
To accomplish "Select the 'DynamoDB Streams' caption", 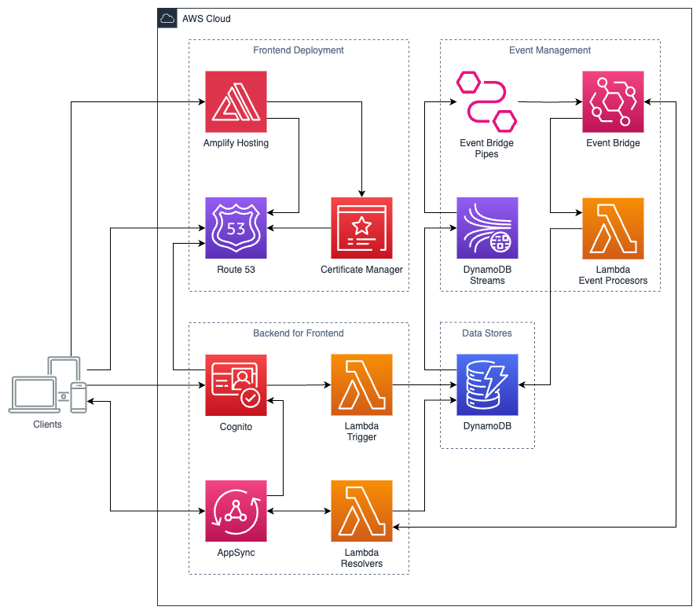I will point(487,275).
